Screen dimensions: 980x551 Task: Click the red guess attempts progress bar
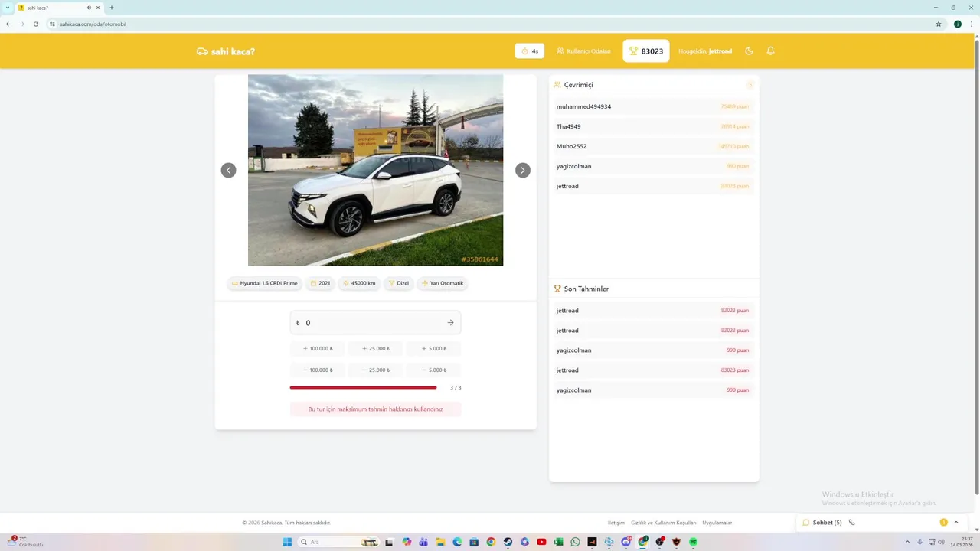click(363, 387)
